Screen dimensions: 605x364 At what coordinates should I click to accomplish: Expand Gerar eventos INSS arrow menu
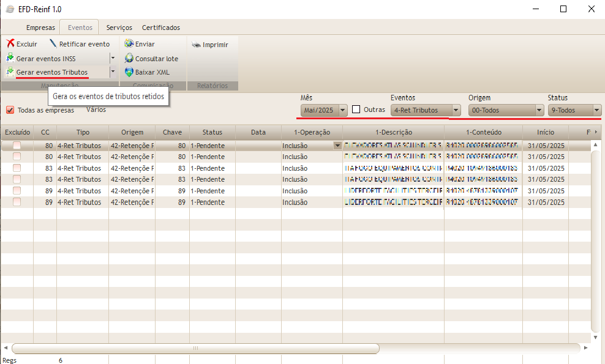pyautogui.click(x=113, y=58)
